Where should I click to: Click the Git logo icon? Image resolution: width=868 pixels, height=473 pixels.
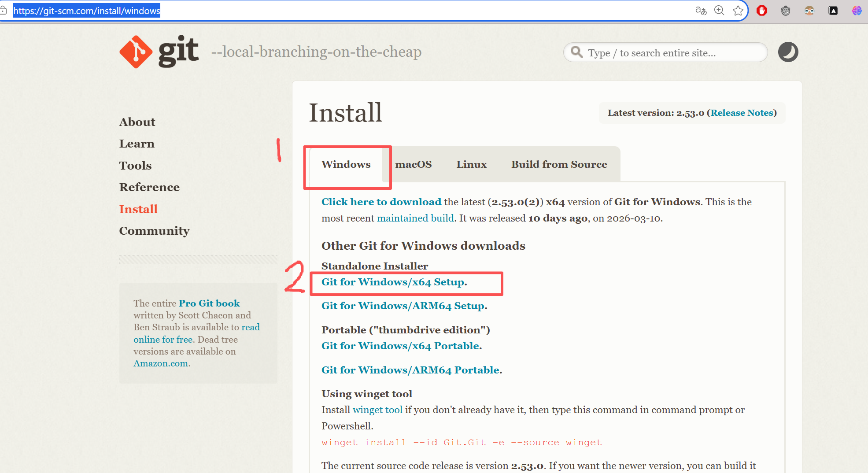[136, 52]
